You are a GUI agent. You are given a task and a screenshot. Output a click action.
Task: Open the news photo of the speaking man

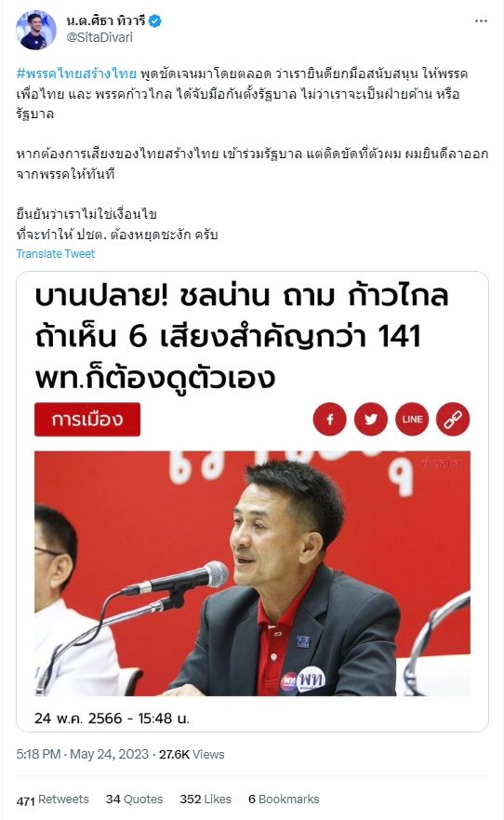tap(252, 573)
